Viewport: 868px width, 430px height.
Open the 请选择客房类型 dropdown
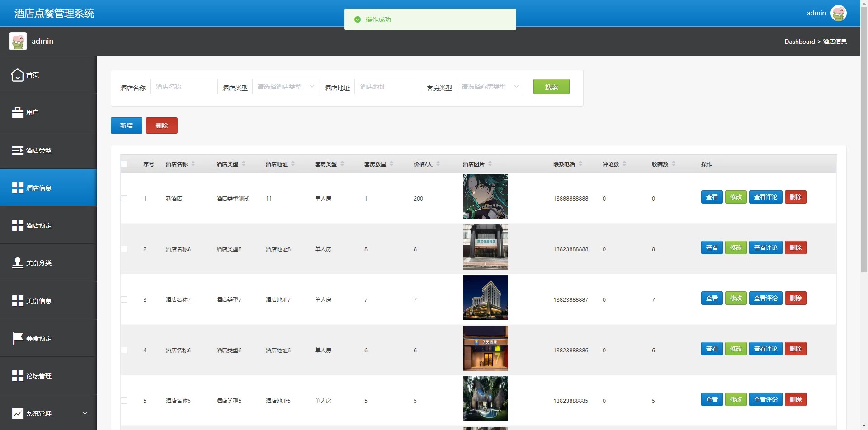[490, 87]
